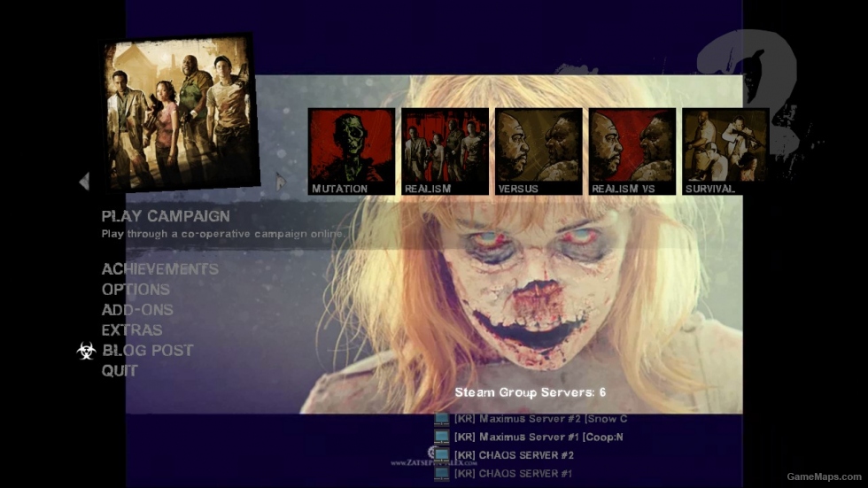
Task: Click server icon beside CHAOS SERVER #2
Action: [x=442, y=456]
